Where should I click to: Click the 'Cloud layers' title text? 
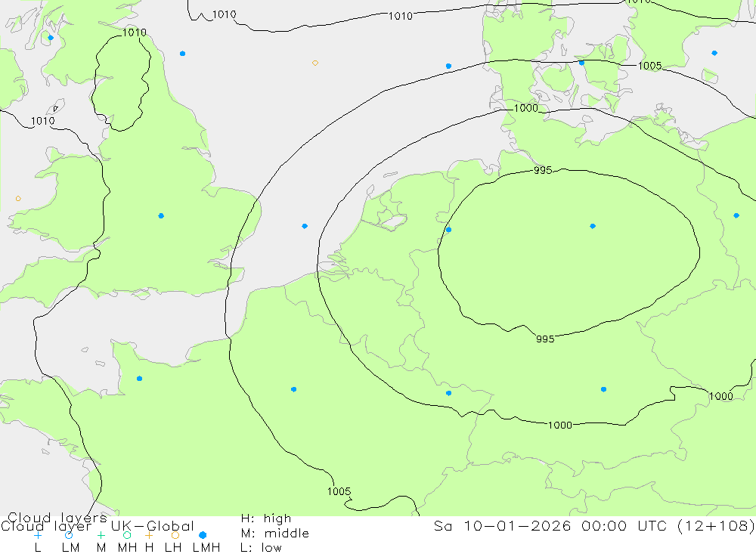[57, 518]
